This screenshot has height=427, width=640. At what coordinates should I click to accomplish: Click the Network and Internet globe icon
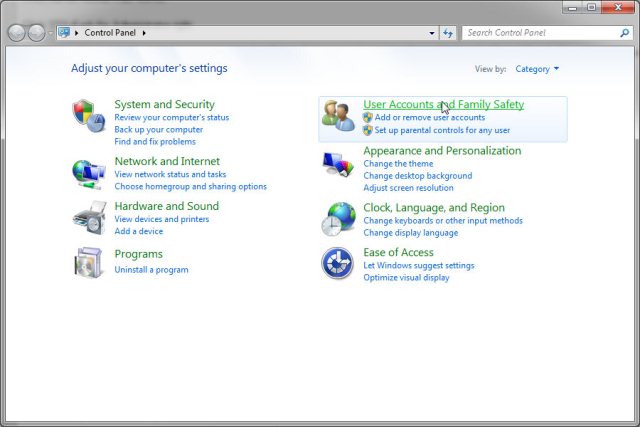[x=88, y=173]
